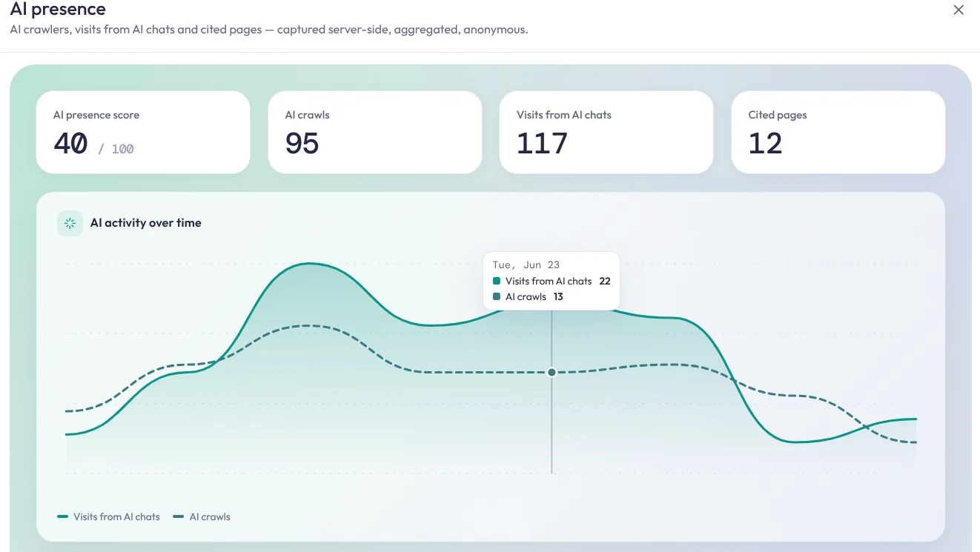Screen dimensions: 980x552
Task: Click the subtitle about AI crawlers and cited pages
Action: pyautogui.click(x=269, y=30)
